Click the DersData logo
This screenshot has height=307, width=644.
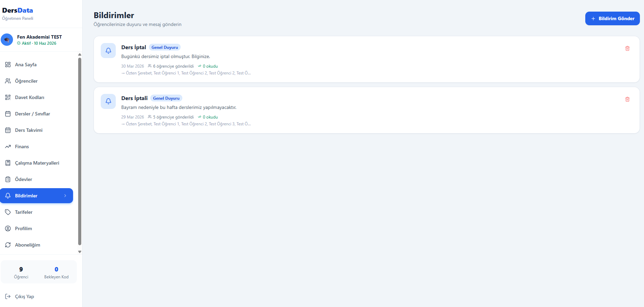(x=18, y=11)
